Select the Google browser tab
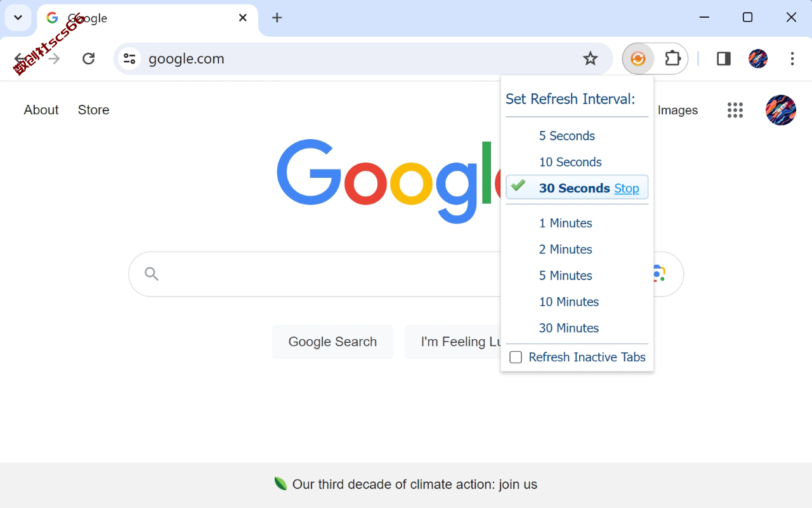 tap(147, 18)
